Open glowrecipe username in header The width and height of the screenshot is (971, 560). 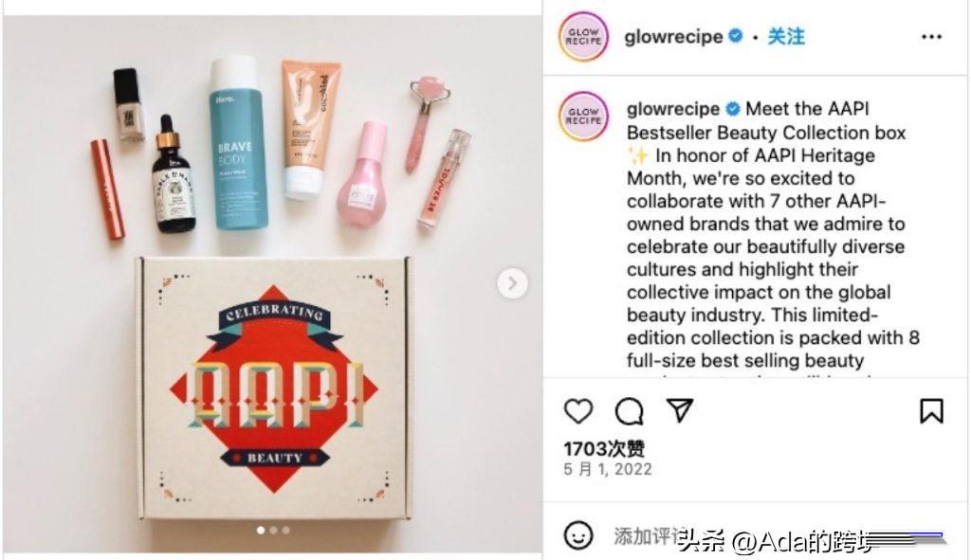[673, 37]
